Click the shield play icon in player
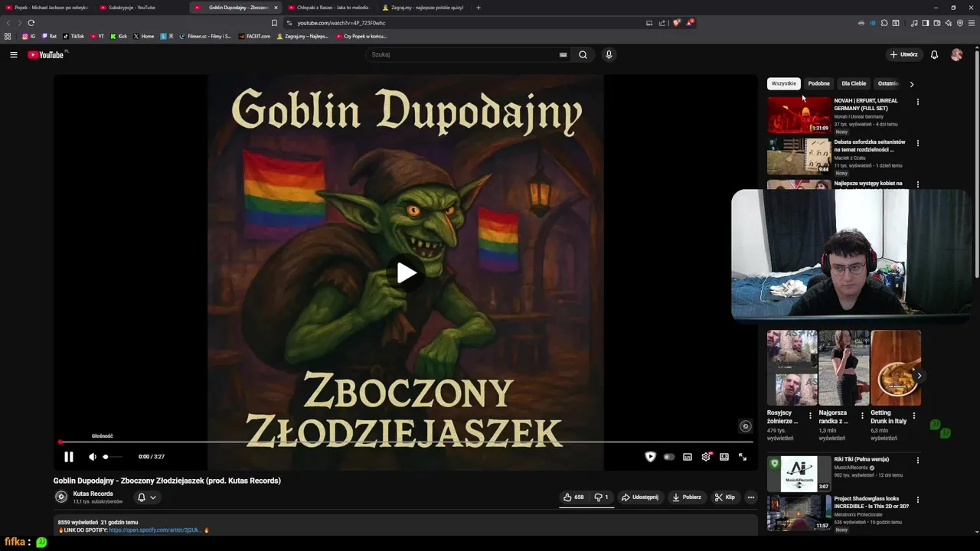Screen dimensions: 980x551 click(650, 457)
